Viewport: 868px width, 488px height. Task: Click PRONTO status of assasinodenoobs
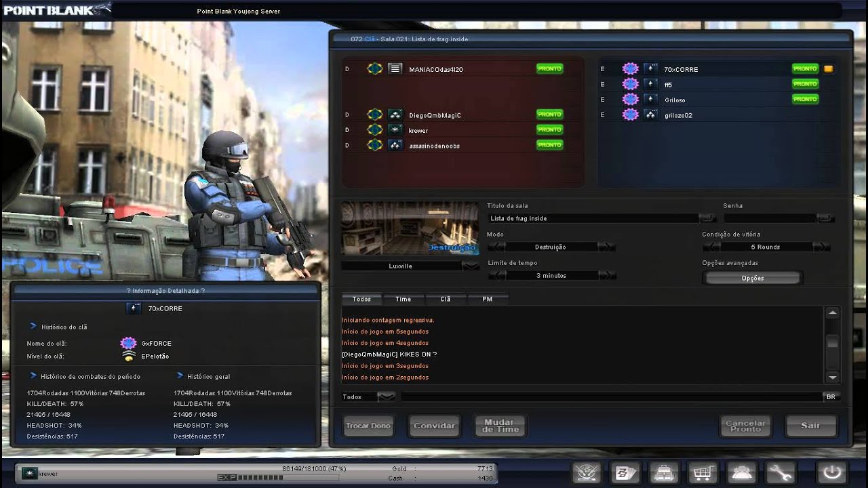[549, 145]
